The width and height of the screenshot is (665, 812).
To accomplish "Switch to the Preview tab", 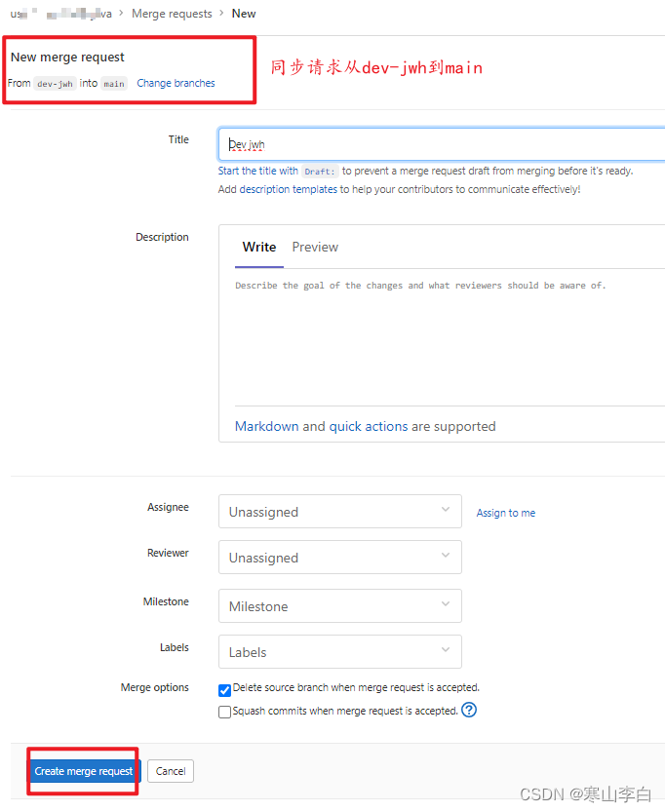I will click(315, 247).
